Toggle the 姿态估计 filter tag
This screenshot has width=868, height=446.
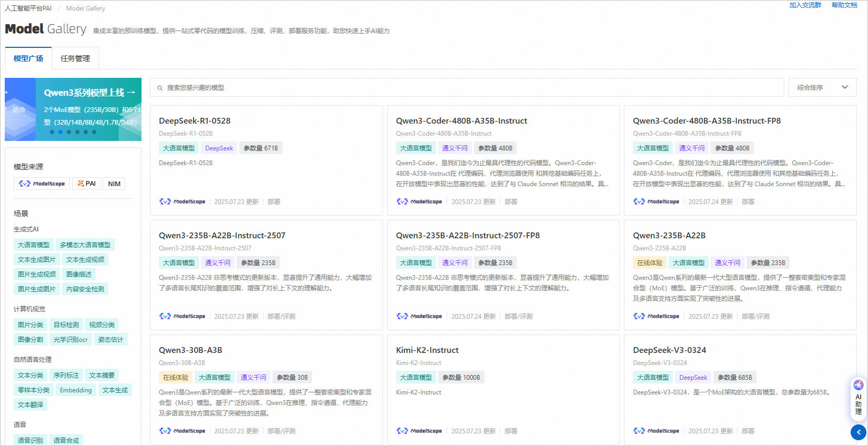point(111,339)
